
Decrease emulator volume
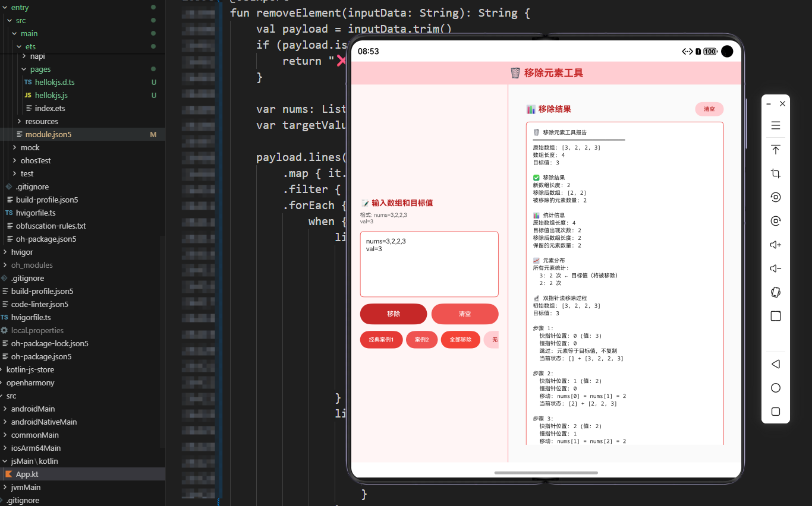pos(776,268)
